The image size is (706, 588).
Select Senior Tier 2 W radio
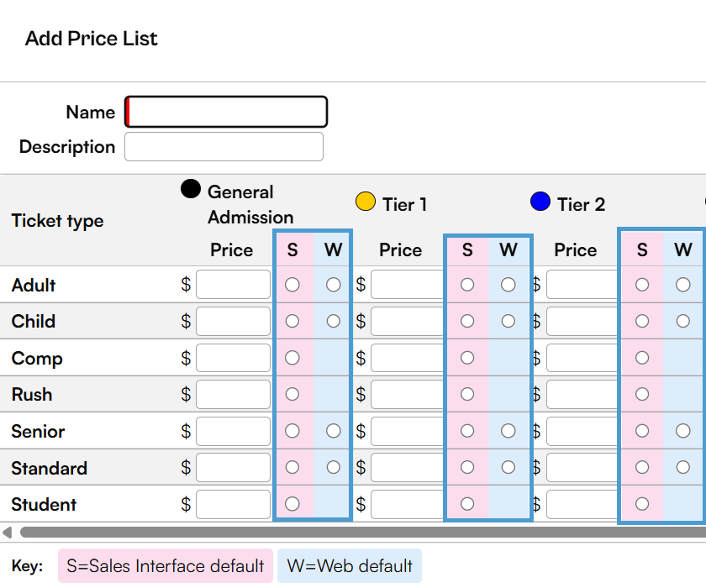(x=683, y=431)
